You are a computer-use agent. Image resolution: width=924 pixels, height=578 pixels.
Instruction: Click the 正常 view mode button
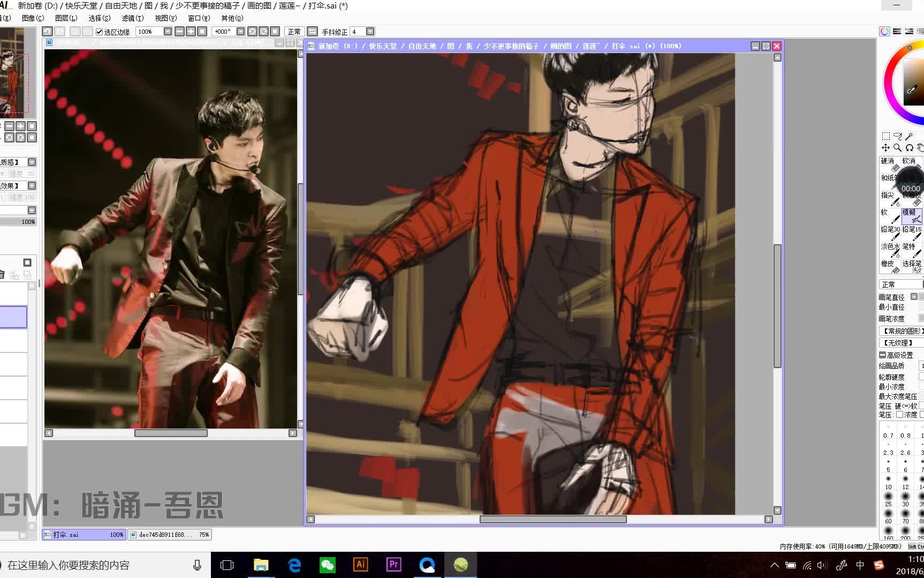pos(294,32)
